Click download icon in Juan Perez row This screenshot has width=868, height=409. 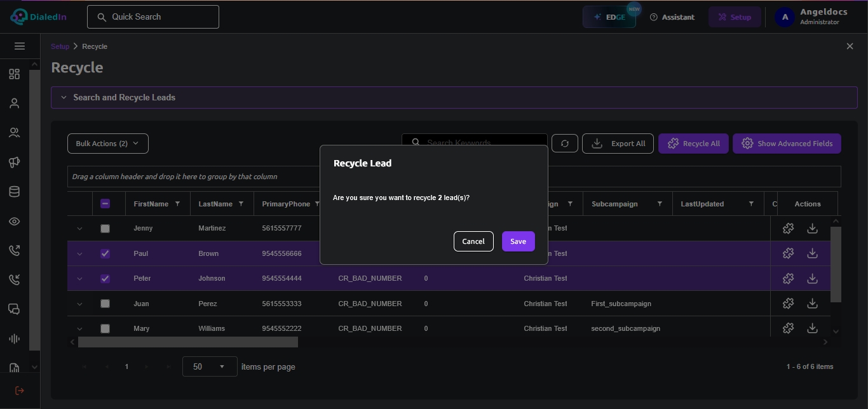click(812, 304)
